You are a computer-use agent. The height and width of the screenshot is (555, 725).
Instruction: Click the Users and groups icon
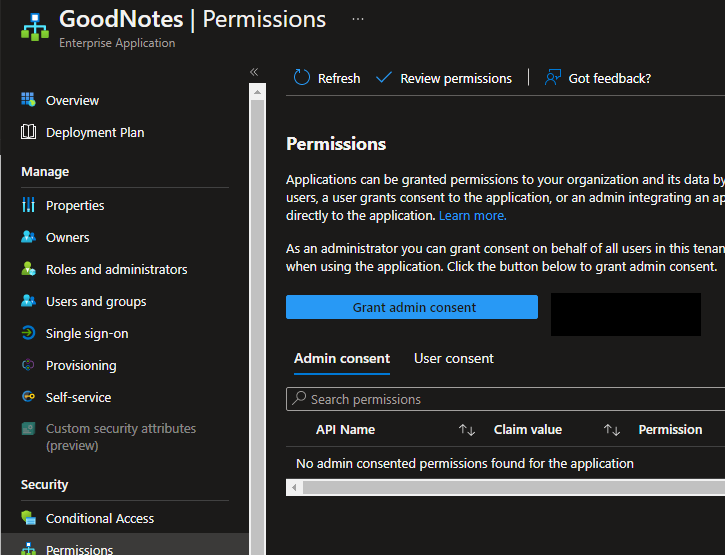(28, 301)
